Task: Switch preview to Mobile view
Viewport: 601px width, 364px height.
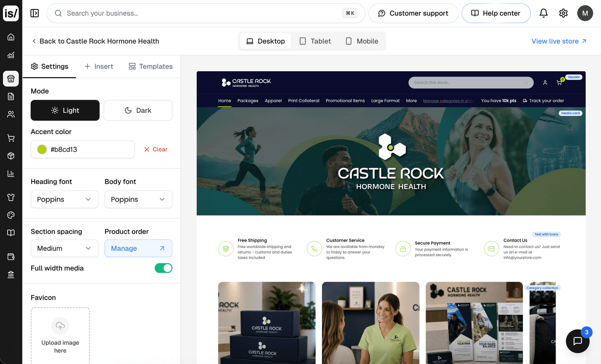Action: [x=362, y=41]
